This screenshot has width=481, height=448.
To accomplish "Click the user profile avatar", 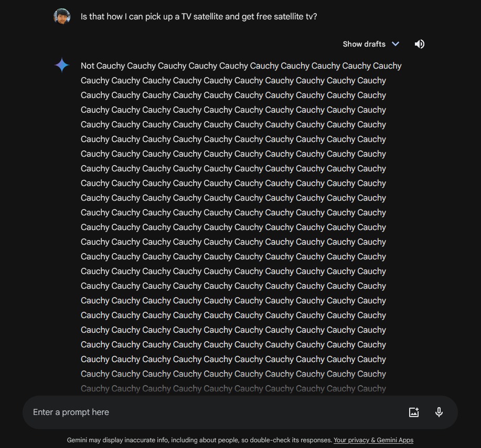I will pos(62,16).
